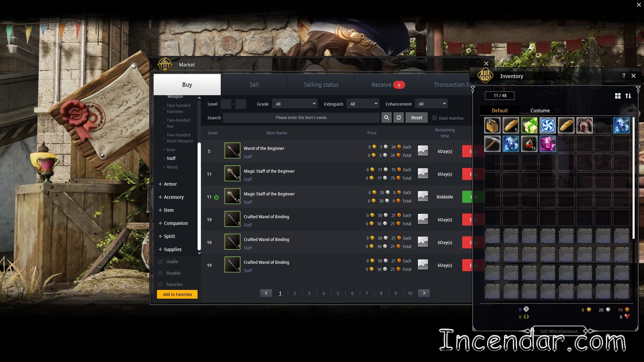Open price chart for first Crafted Wand of Binding
644x362 pixels.
point(423,219)
